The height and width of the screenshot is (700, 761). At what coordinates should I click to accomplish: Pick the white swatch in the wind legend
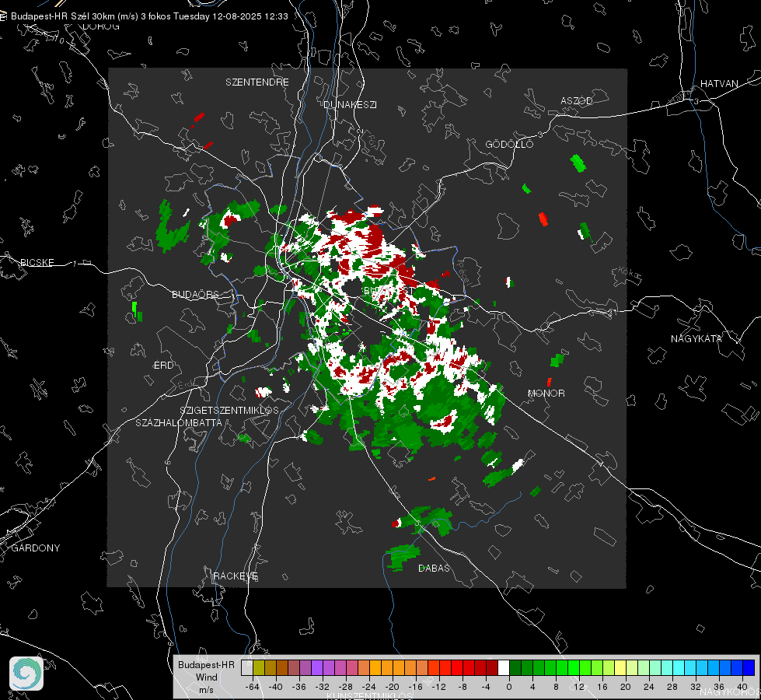tap(504, 667)
